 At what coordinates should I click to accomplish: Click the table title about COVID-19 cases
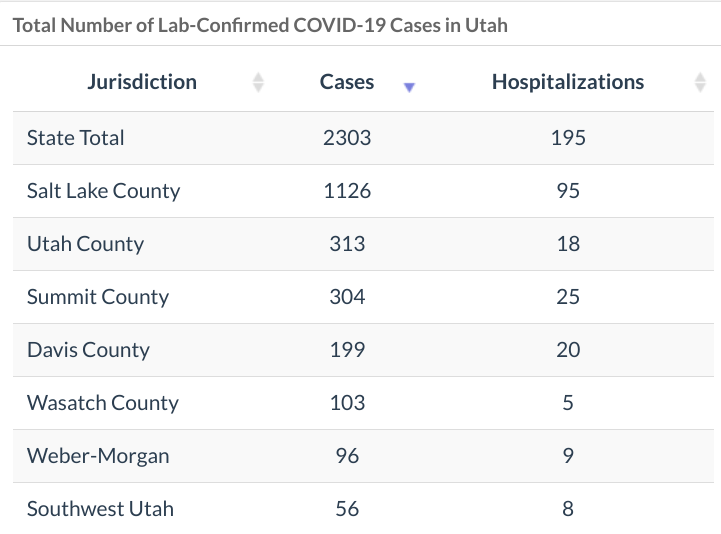260,25
